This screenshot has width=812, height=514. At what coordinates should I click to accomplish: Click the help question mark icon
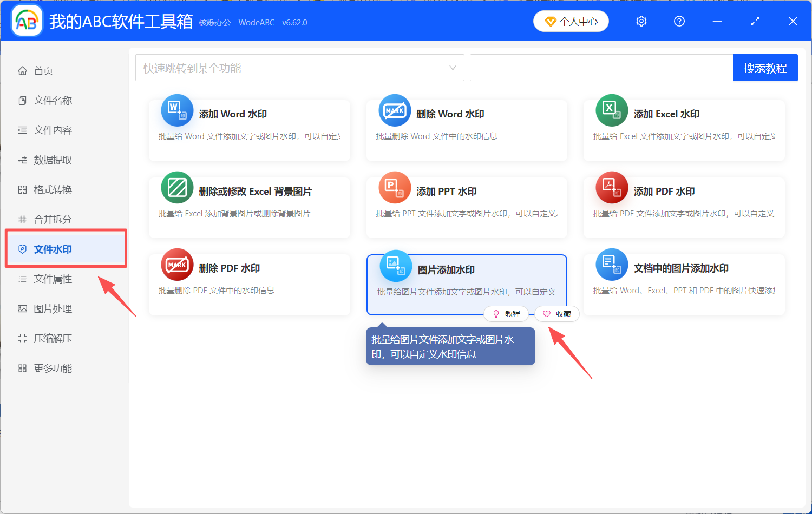[679, 21]
